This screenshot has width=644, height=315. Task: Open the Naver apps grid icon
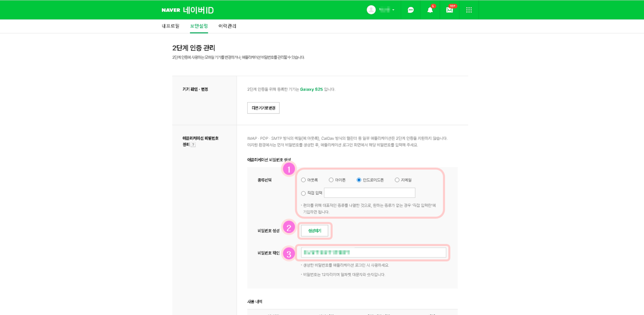point(469,10)
